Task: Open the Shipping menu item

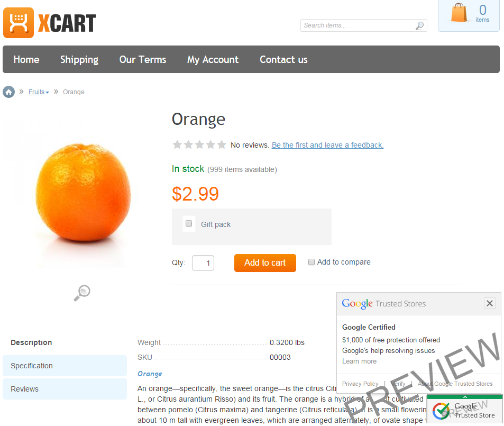Action: tap(79, 59)
